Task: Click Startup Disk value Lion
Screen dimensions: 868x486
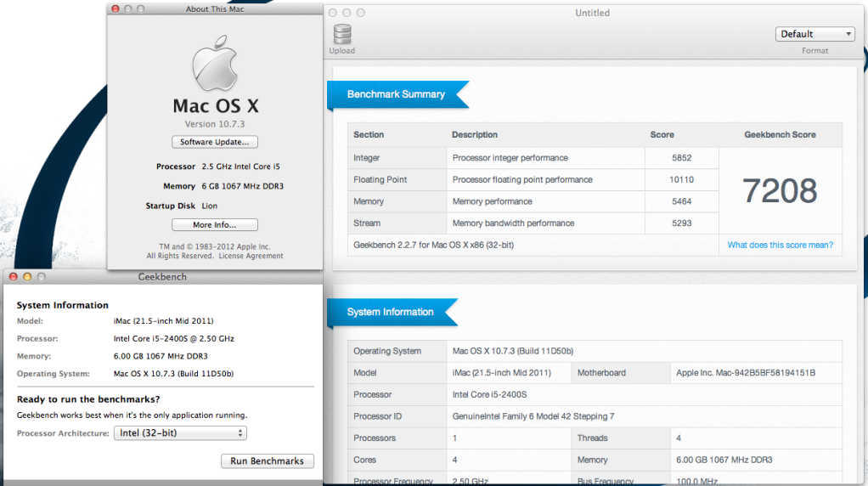Action: (x=209, y=206)
